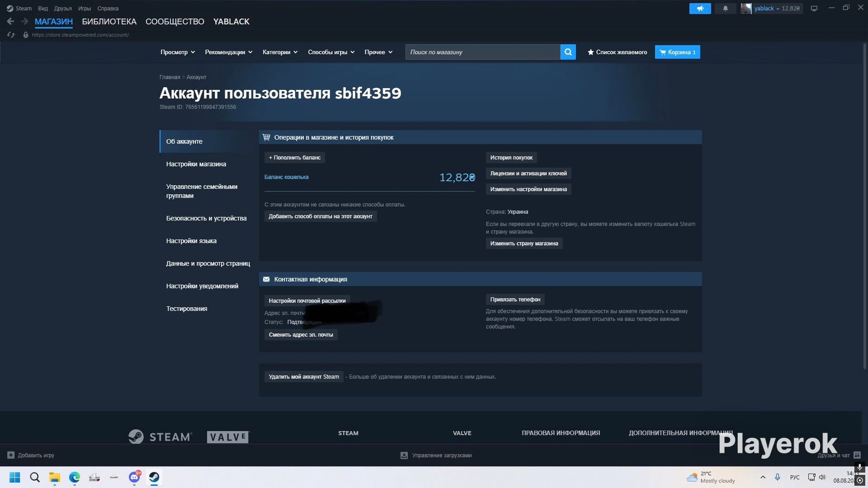Open Discord from the taskbar
The image size is (868, 488).
134,477
